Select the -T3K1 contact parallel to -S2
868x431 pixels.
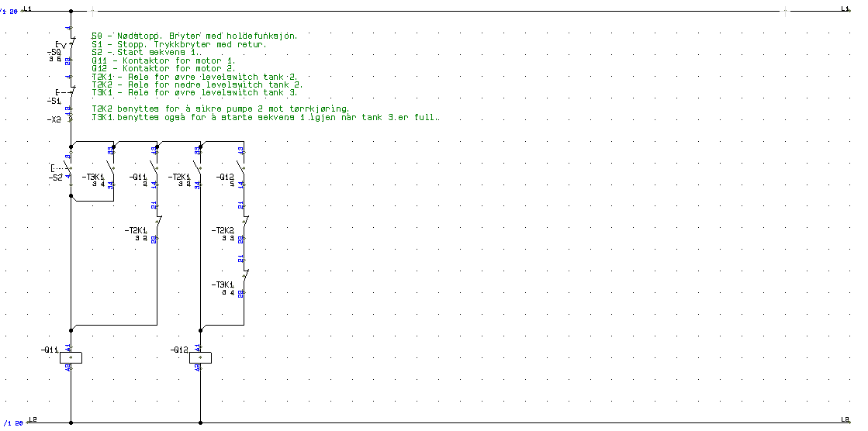coord(112,167)
